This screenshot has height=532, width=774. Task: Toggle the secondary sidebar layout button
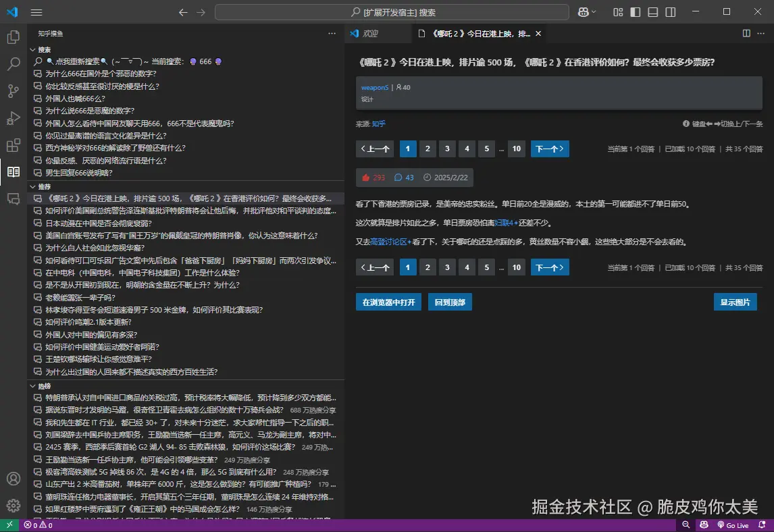pos(669,11)
